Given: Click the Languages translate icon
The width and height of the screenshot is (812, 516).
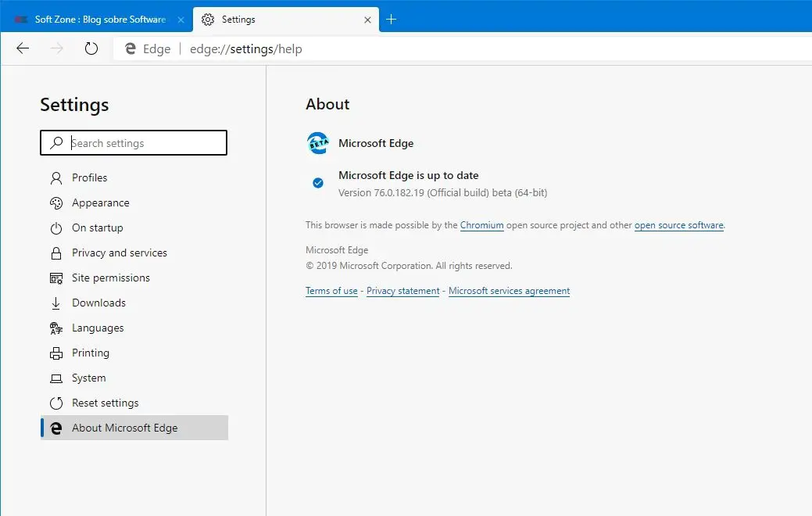Looking at the screenshot, I should (x=56, y=328).
